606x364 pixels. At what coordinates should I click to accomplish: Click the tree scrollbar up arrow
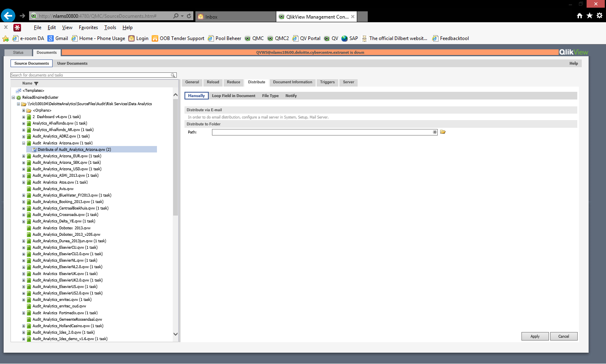click(x=176, y=95)
